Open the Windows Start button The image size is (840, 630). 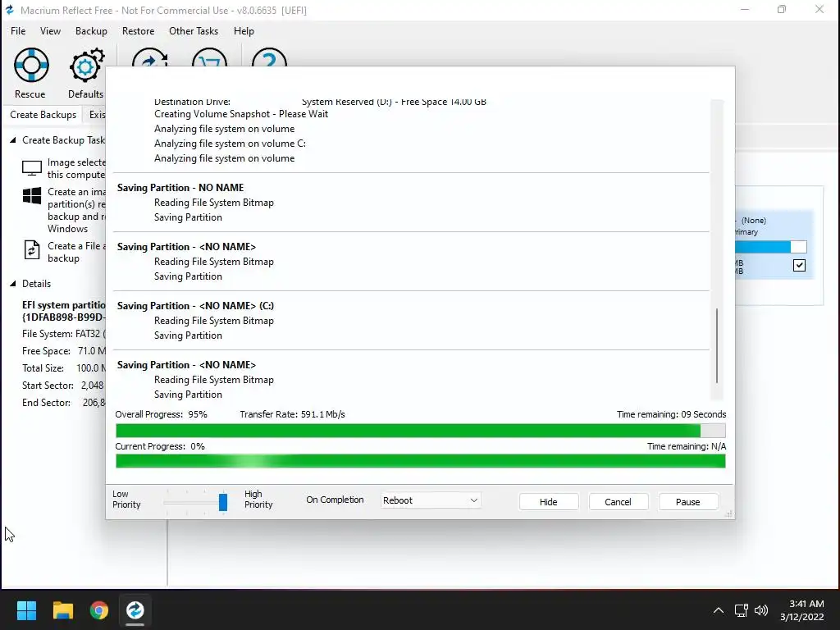pos(26,610)
